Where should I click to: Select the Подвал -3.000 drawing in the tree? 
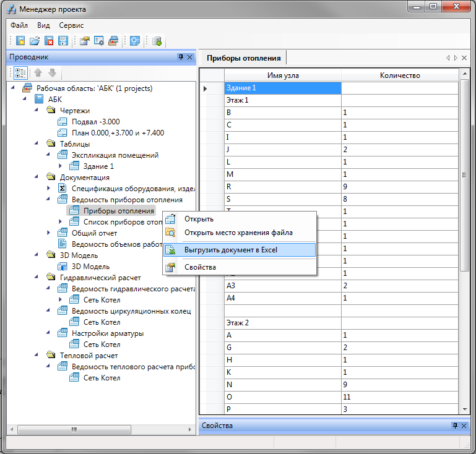95,122
